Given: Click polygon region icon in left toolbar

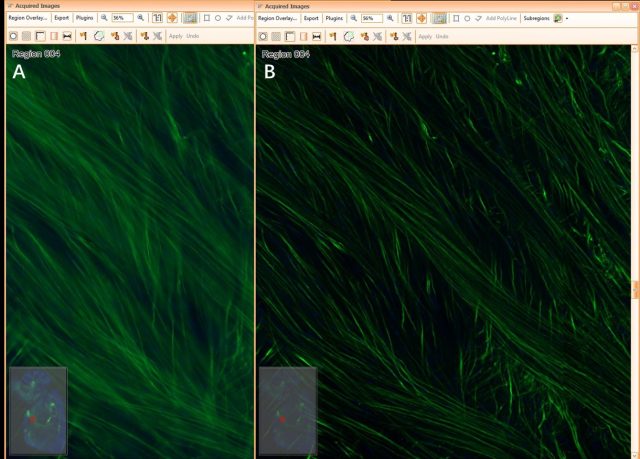Looking at the screenshot, I should [x=99, y=36].
